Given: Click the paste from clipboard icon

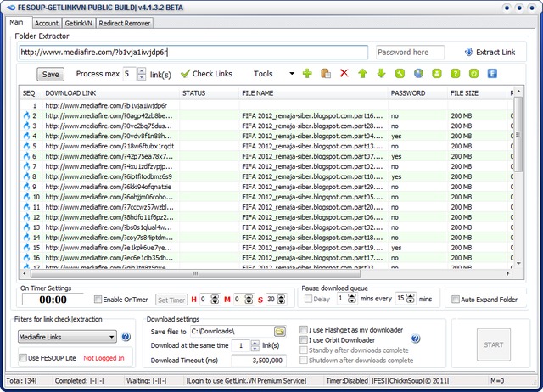Looking at the screenshot, I should [x=326, y=74].
